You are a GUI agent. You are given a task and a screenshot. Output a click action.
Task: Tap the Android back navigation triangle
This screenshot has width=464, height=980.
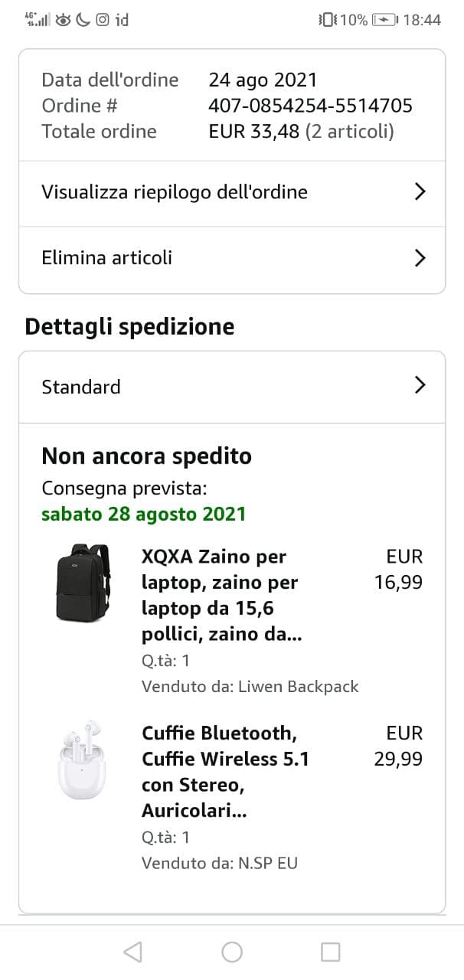[x=132, y=952]
